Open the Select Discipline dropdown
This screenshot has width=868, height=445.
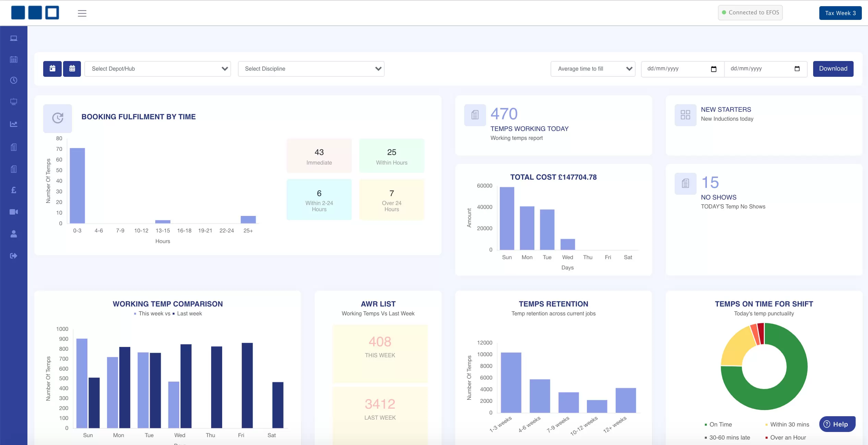(x=311, y=69)
